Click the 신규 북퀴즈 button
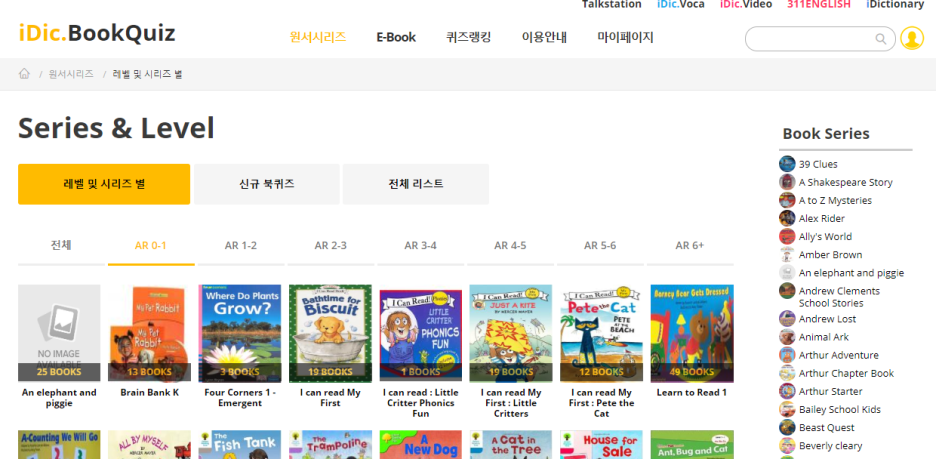 click(267, 184)
